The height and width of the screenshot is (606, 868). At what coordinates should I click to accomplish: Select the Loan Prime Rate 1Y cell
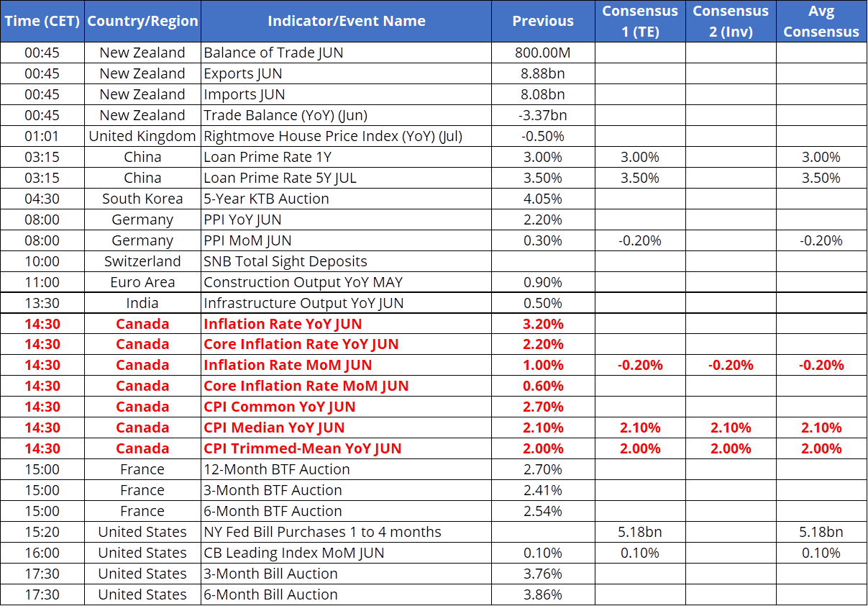[x=347, y=157]
